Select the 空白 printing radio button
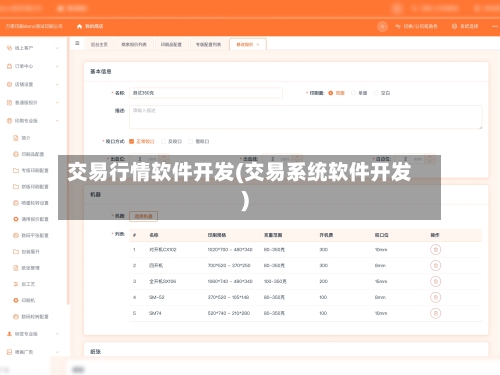The image size is (500, 375). (376, 93)
